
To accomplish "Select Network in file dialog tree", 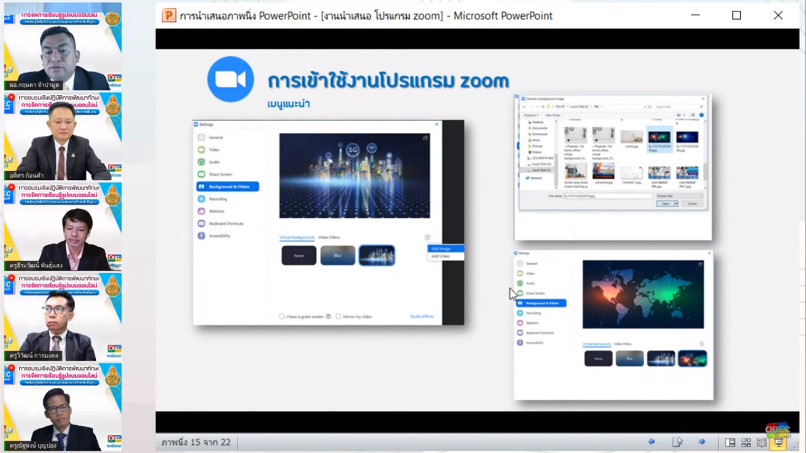I will pos(535,178).
